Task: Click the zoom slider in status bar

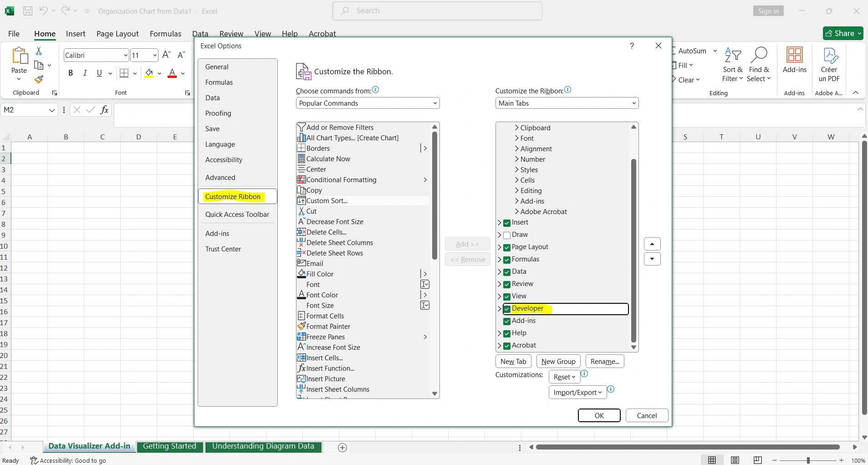Action: click(808, 460)
